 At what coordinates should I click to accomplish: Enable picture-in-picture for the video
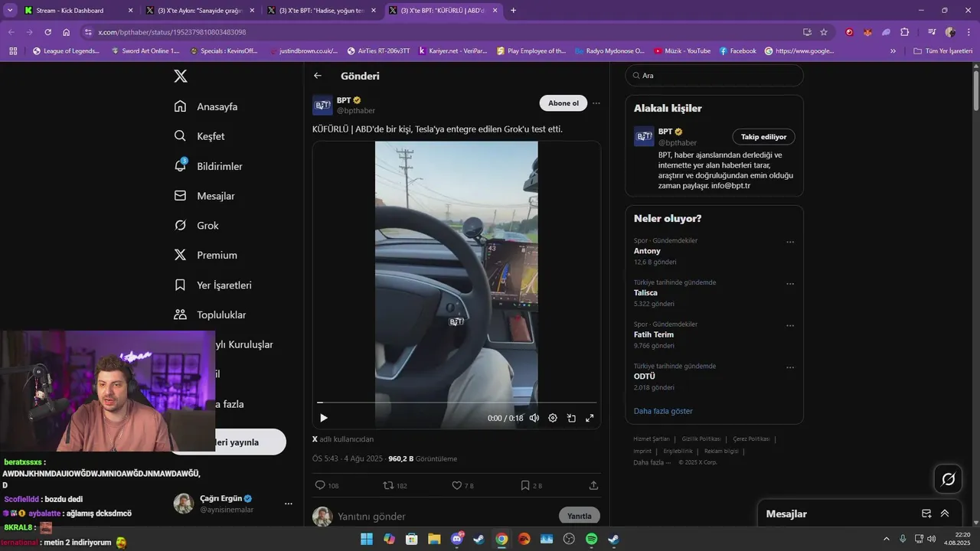point(571,418)
